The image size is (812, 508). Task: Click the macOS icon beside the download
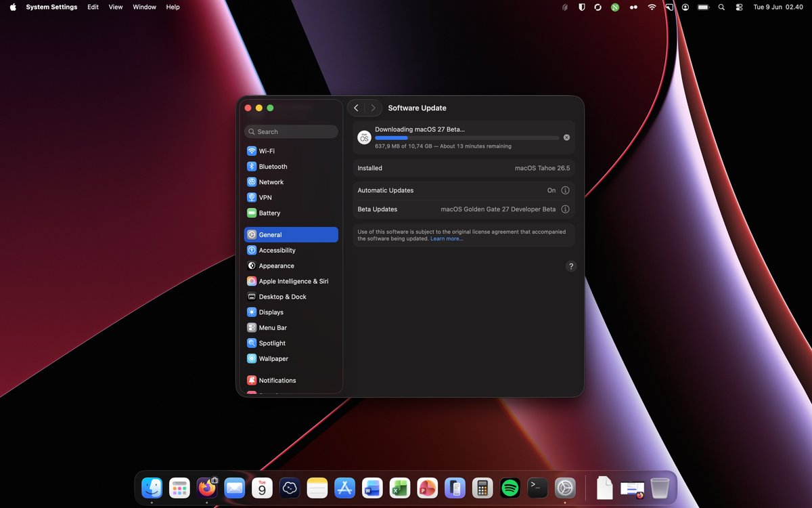[x=364, y=137]
